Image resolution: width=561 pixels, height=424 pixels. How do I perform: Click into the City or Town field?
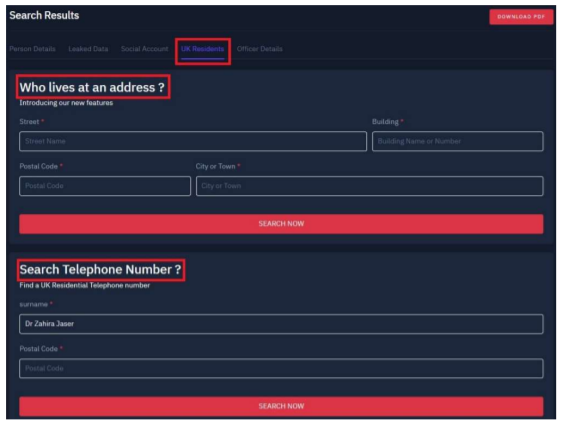coord(370,186)
